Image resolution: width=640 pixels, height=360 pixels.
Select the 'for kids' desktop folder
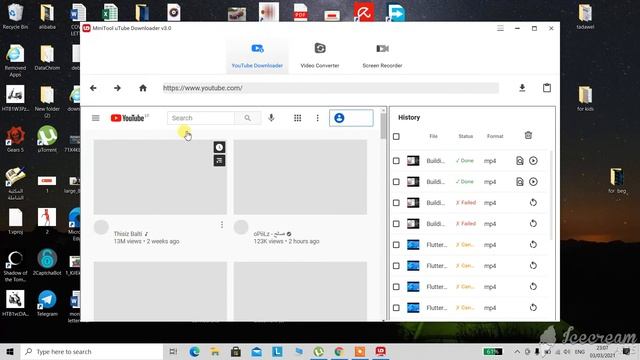585,98
